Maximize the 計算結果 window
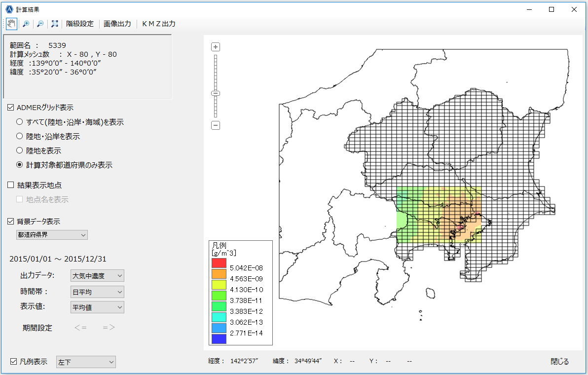The width and height of the screenshot is (588, 375). tap(551, 9)
